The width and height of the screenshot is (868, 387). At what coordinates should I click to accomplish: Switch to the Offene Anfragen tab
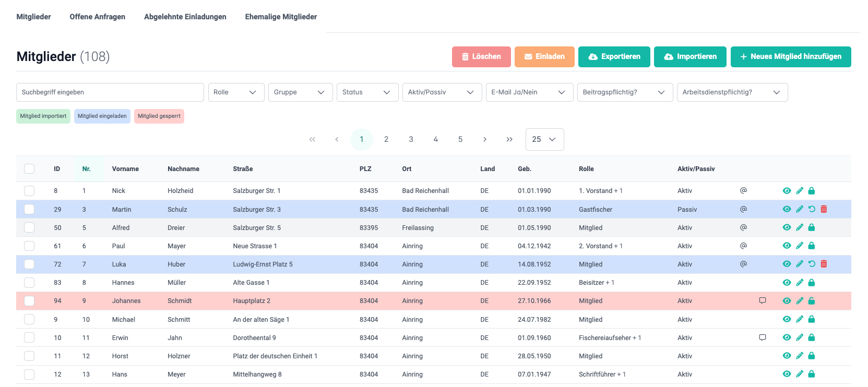98,17
